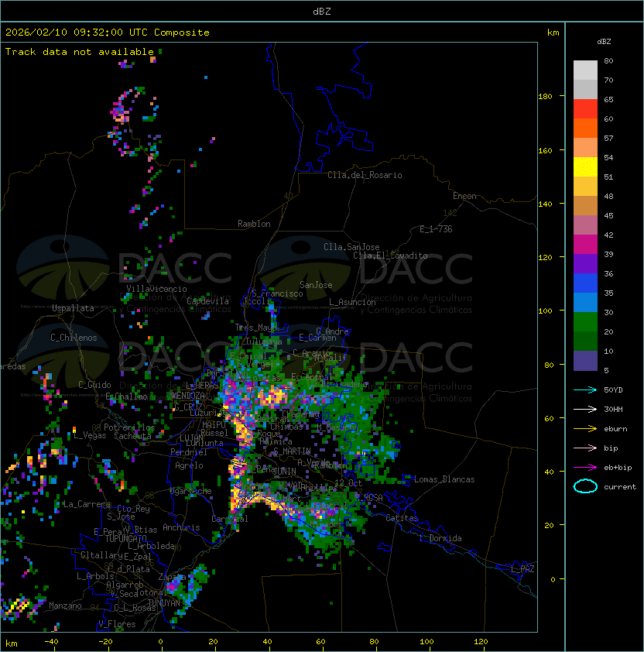
Task: Click the 'S_MARTIN' map label
Action: click(292, 451)
